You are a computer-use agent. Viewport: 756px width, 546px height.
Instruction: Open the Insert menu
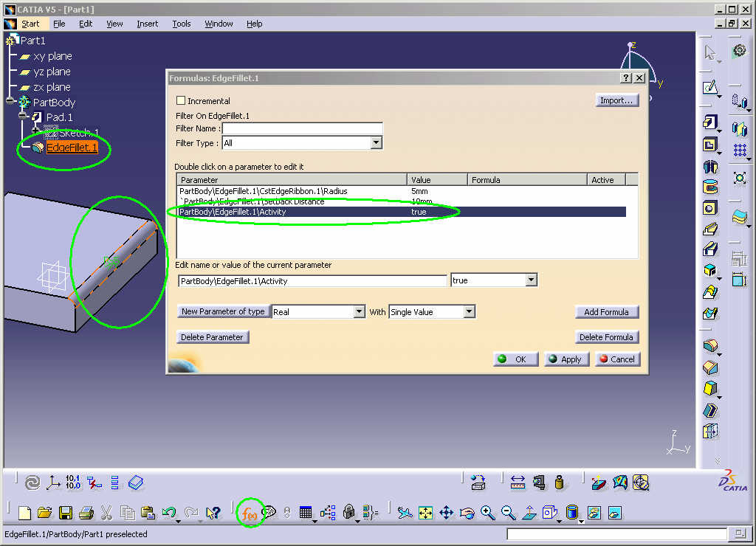coord(147,24)
